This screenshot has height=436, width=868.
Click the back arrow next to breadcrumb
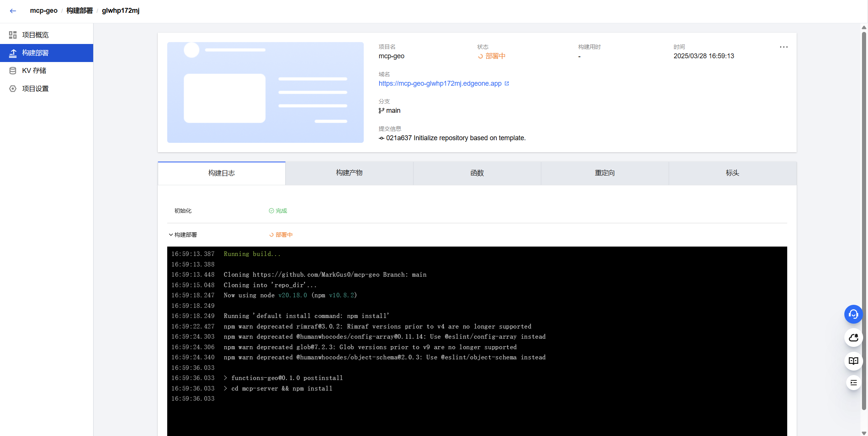(13, 11)
